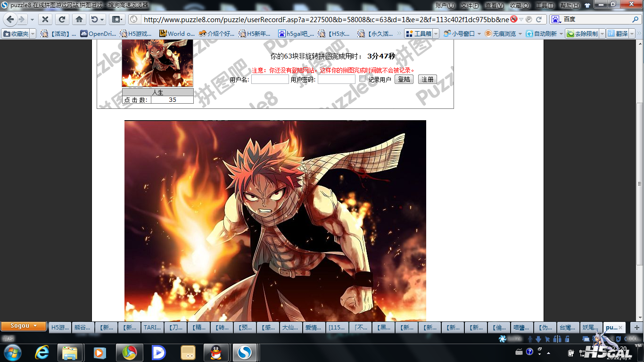Open the address bar URL dropdown arrow
The width and height of the screenshot is (644, 362).
[x=521, y=19]
